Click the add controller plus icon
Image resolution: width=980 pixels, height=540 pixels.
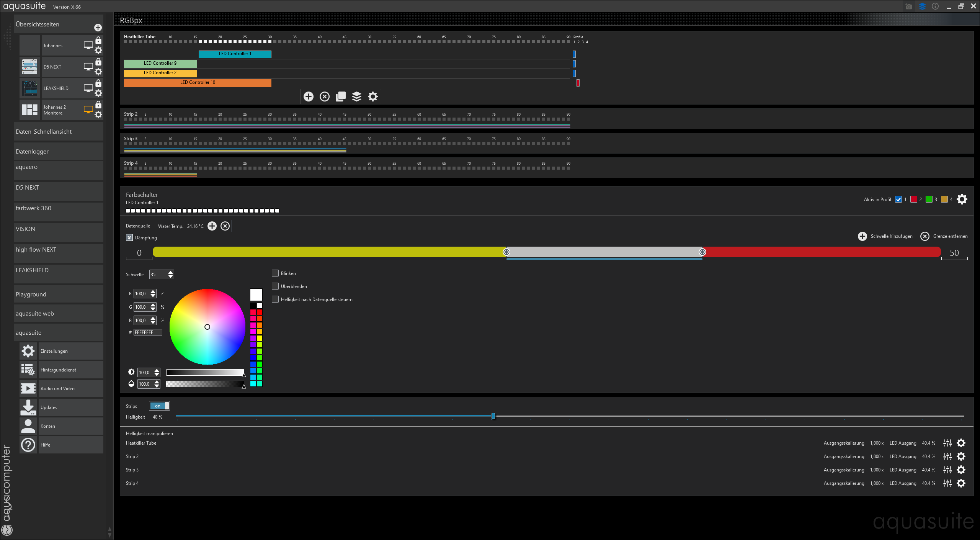click(309, 97)
